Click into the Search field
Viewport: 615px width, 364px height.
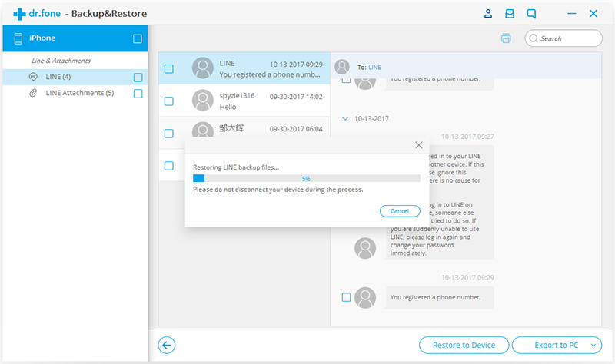(563, 38)
